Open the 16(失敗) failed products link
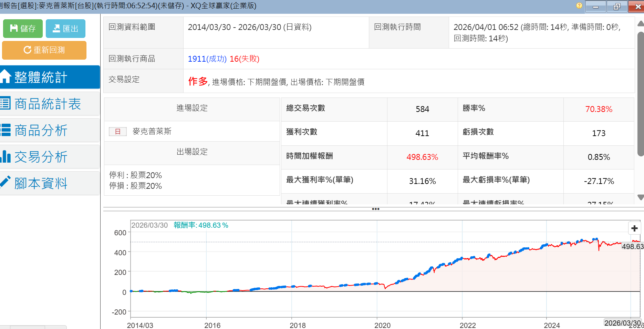Viewport: 644px width, 329px height. point(244,59)
